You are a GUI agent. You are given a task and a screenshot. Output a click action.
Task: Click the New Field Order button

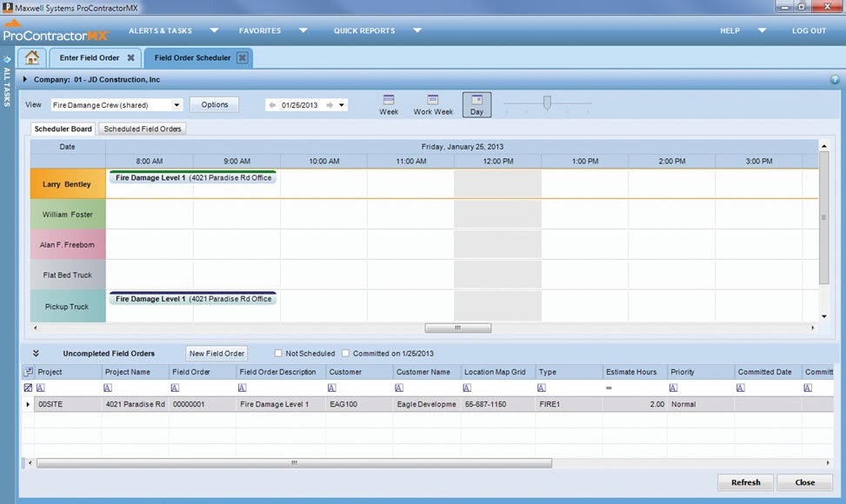[x=216, y=354]
